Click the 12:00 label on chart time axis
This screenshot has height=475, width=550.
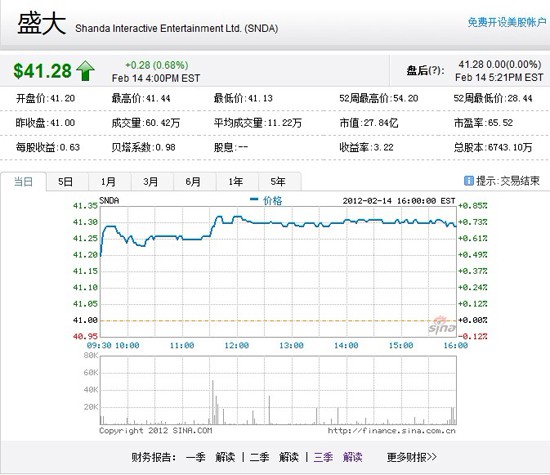click(x=237, y=346)
